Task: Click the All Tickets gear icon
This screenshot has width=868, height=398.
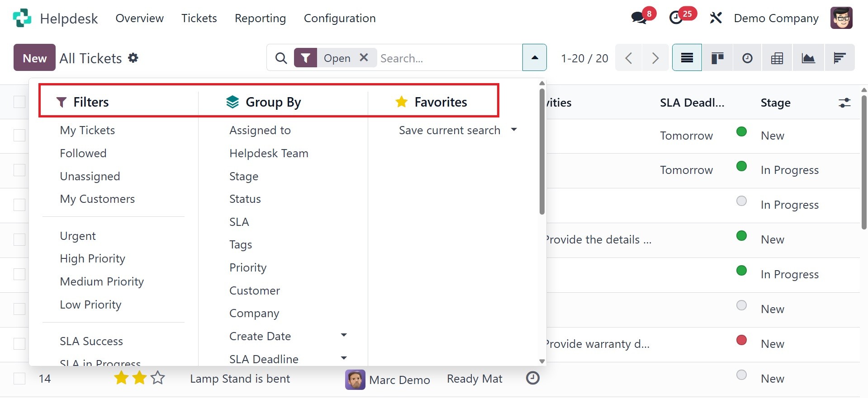Action: point(133,58)
